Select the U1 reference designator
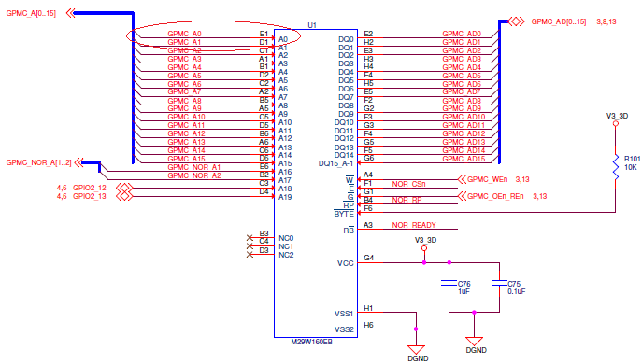The image size is (642, 364). [312, 25]
